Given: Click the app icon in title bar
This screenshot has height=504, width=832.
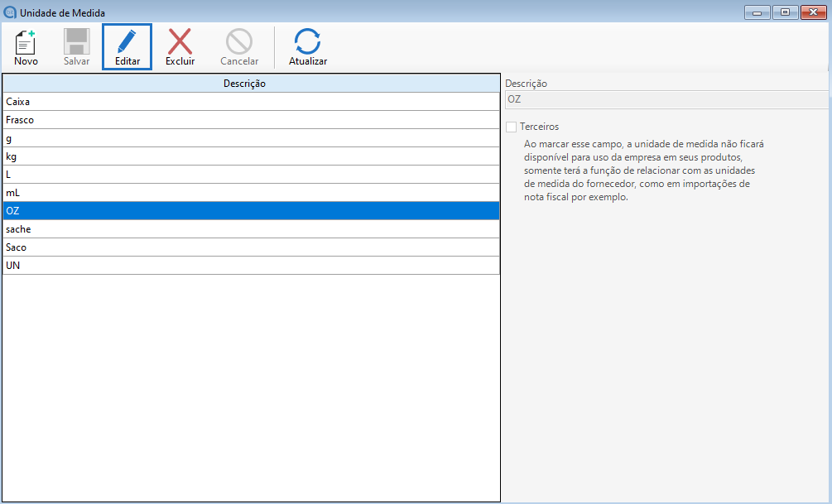Looking at the screenshot, I should pos(10,12).
